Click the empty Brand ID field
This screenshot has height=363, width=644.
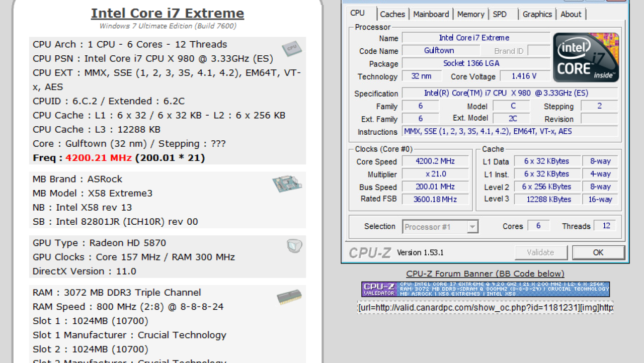(x=538, y=50)
